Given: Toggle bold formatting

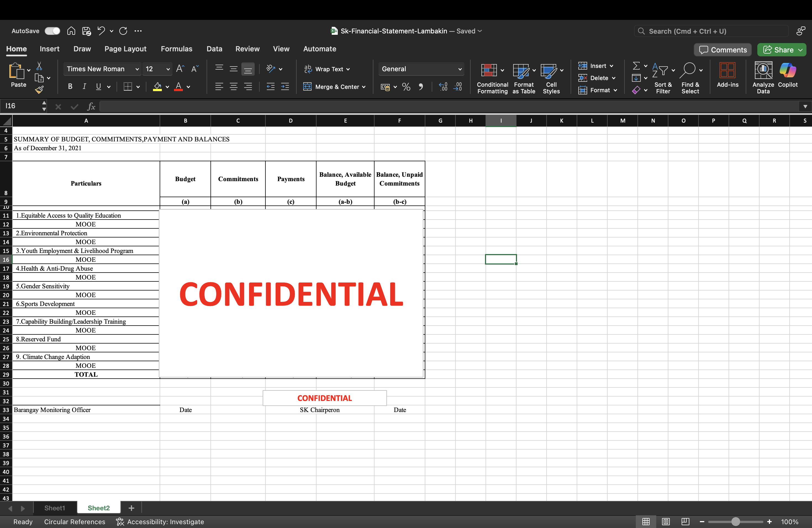Looking at the screenshot, I should 70,87.
